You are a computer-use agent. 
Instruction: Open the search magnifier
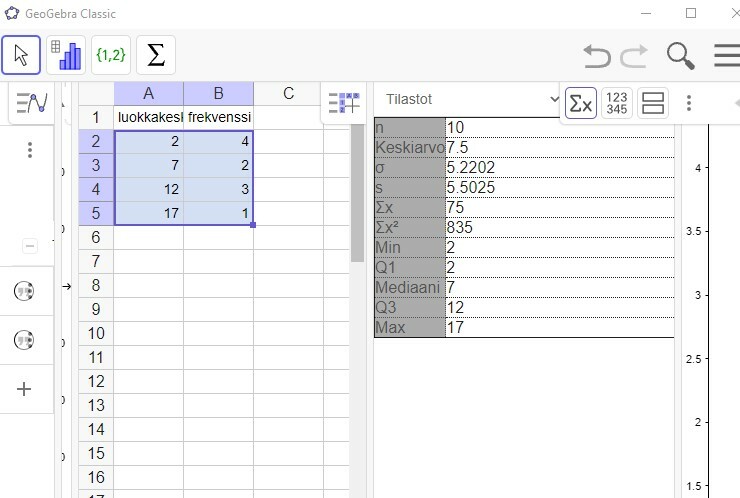point(681,56)
